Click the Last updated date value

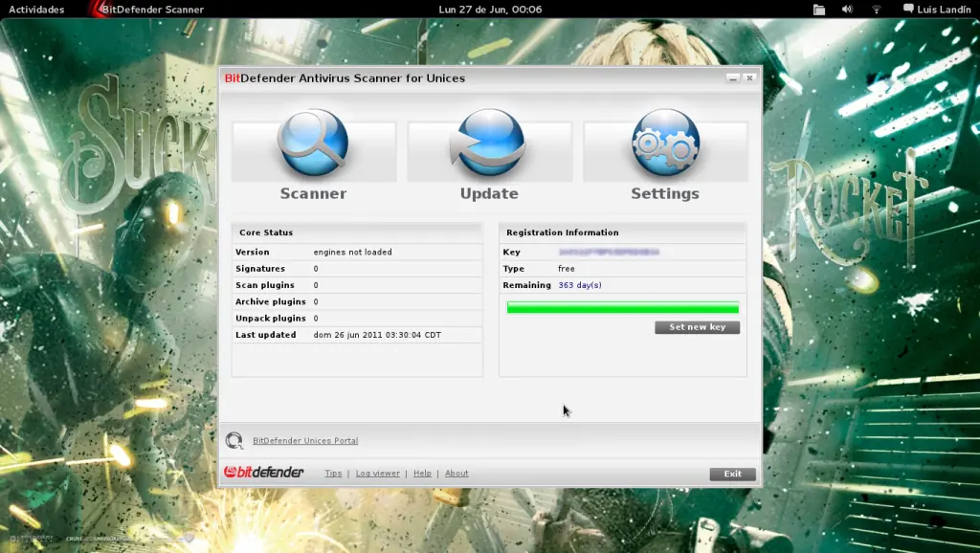[377, 335]
